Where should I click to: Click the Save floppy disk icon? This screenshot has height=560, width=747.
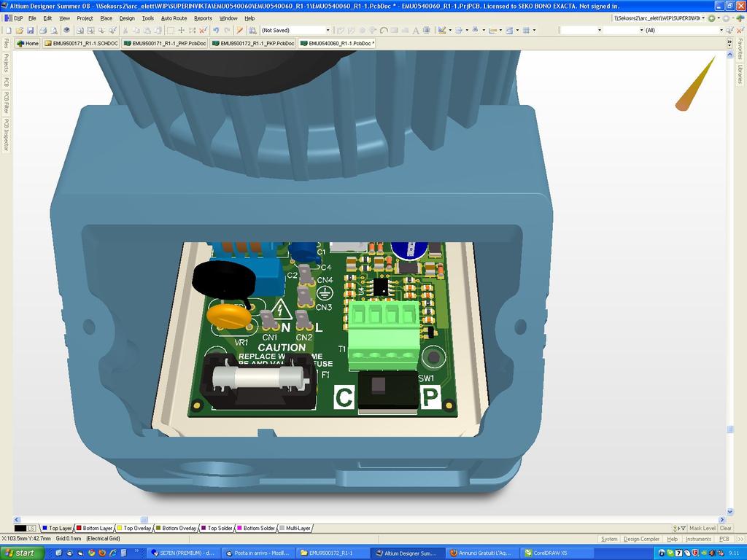pos(31,30)
